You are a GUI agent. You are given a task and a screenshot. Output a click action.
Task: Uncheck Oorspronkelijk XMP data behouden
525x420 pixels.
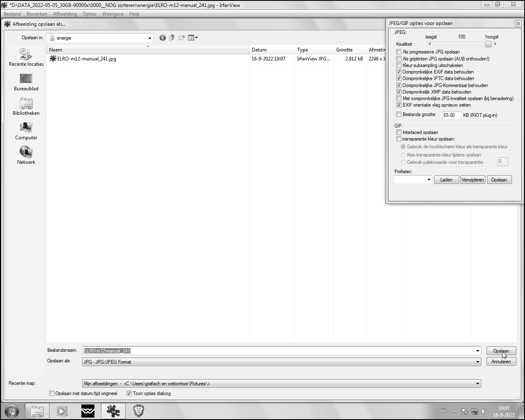click(399, 92)
